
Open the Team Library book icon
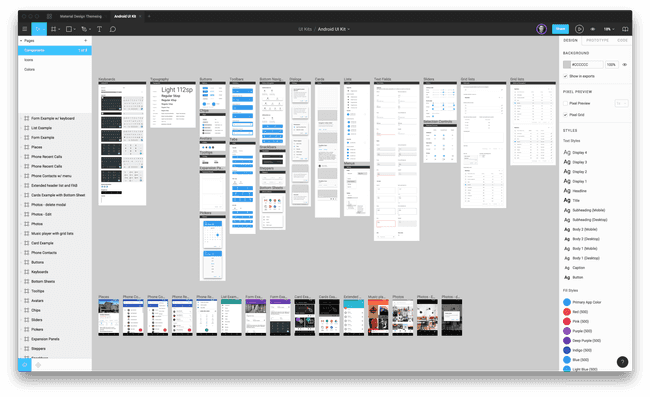(625, 29)
